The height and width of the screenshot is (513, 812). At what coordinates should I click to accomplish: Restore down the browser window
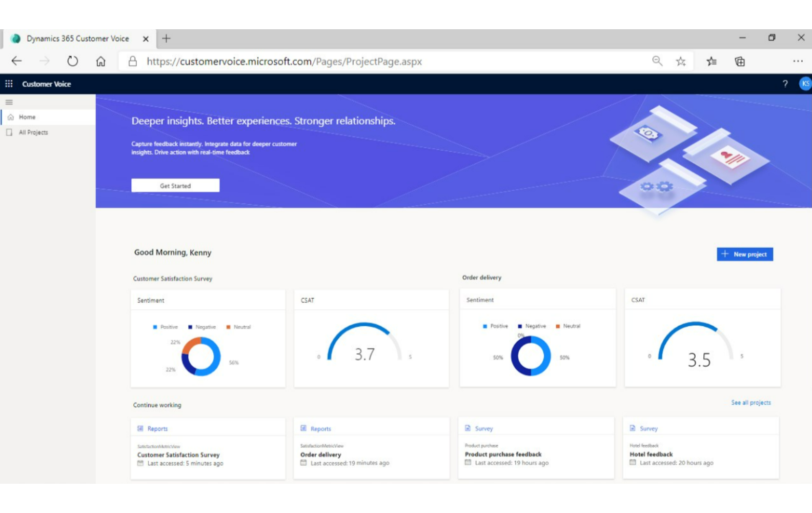click(772, 37)
